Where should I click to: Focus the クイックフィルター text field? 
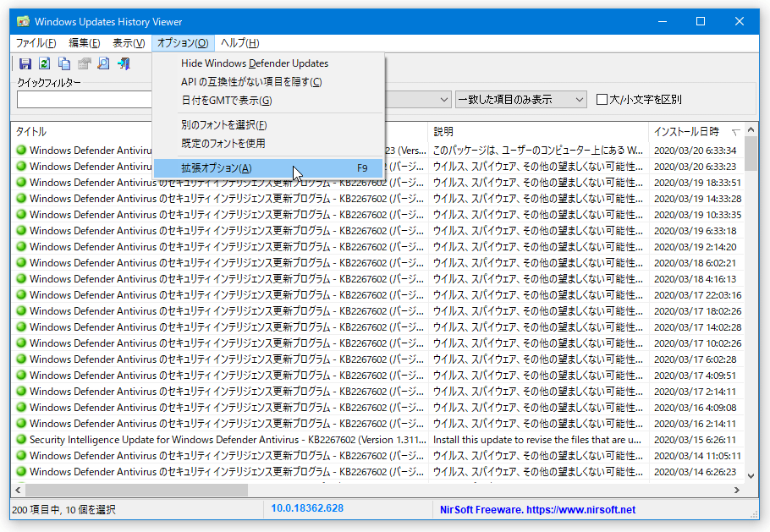(x=85, y=100)
